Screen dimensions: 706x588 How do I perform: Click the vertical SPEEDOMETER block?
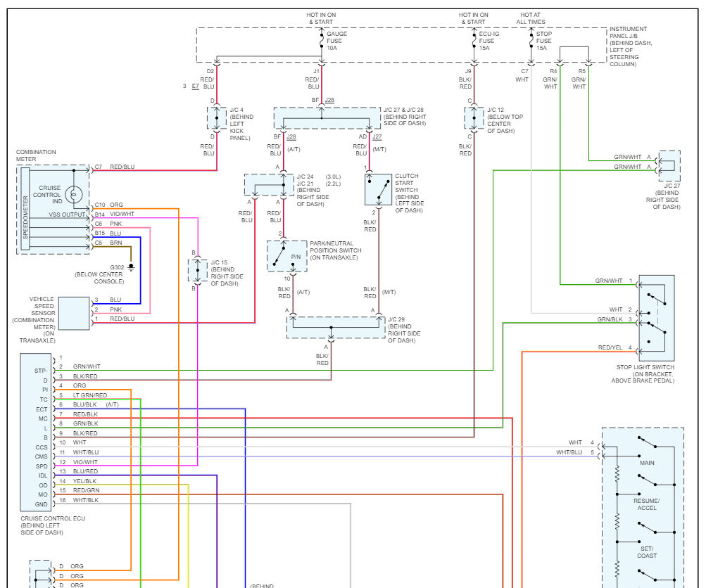[x=25, y=210]
